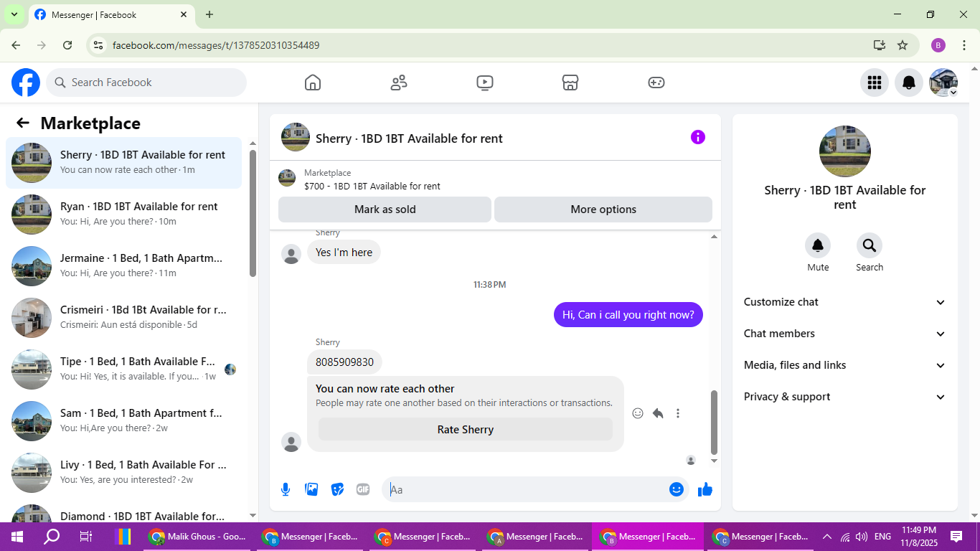Click the Mark as sold button
The width and height of the screenshot is (980, 551).
(385, 209)
